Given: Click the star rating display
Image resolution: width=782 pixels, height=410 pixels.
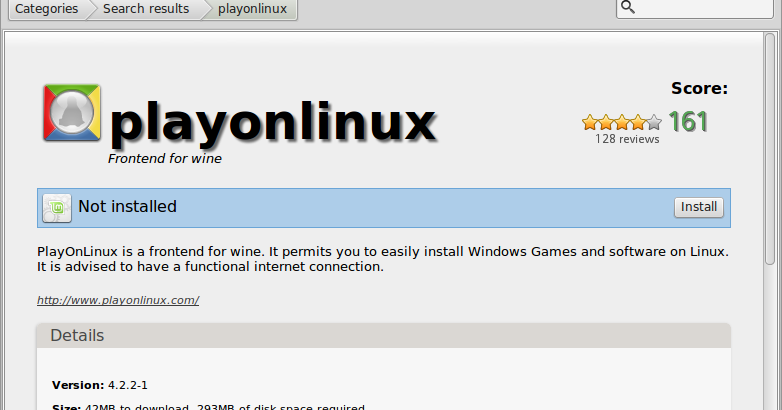Looking at the screenshot, I should 621,122.
